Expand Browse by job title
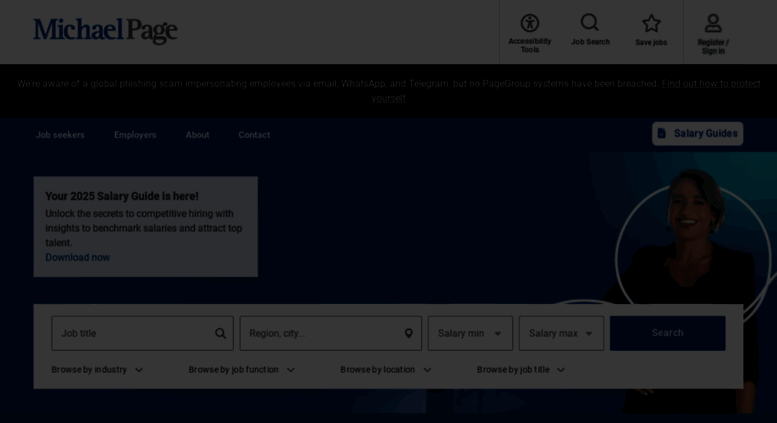Viewport: 777px width, 423px height. pyautogui.click(x=521, y=370)
